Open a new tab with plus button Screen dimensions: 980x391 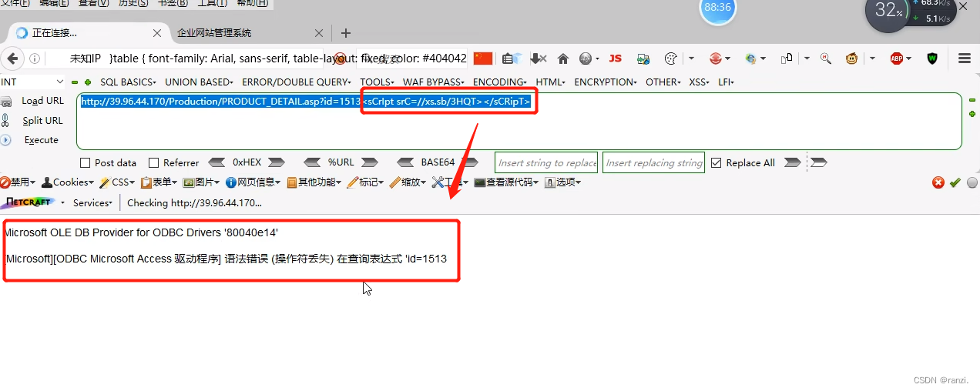[346, 33]
